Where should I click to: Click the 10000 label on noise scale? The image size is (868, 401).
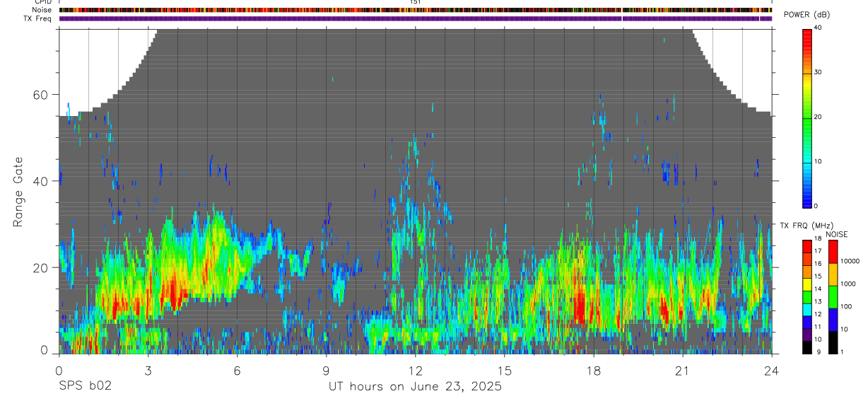tap(850, 261)
